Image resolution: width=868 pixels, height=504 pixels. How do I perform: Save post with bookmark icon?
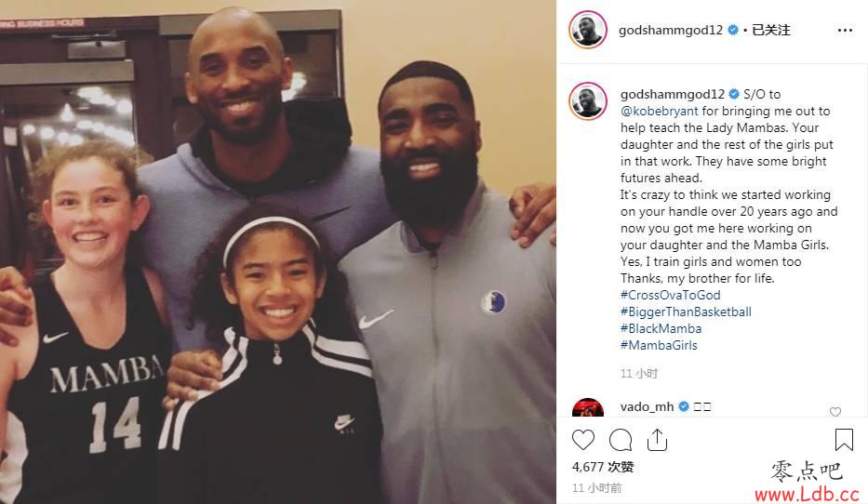844,440
